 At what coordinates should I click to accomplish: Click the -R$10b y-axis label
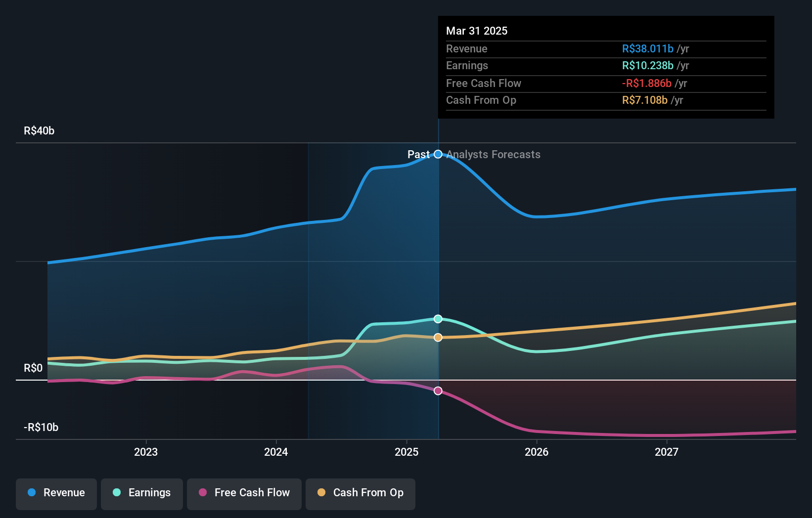pyautogui.click(x=41, y=427)
